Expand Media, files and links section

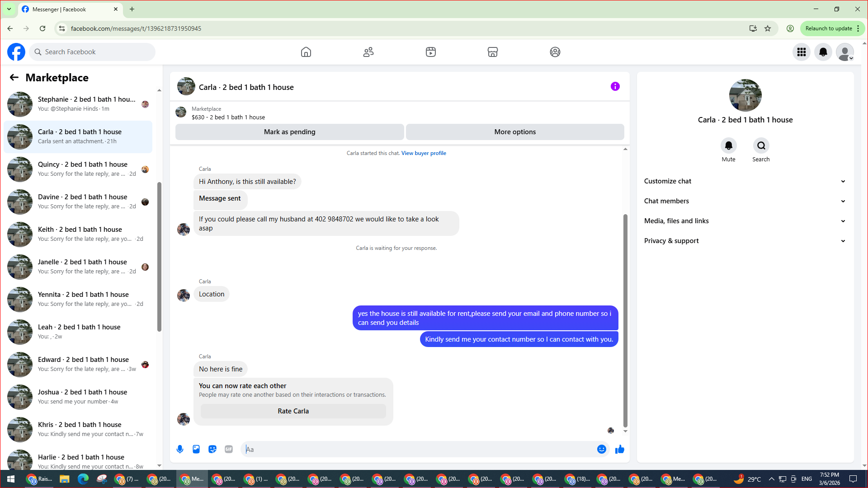pyautogui.click(x=745, y=221)
